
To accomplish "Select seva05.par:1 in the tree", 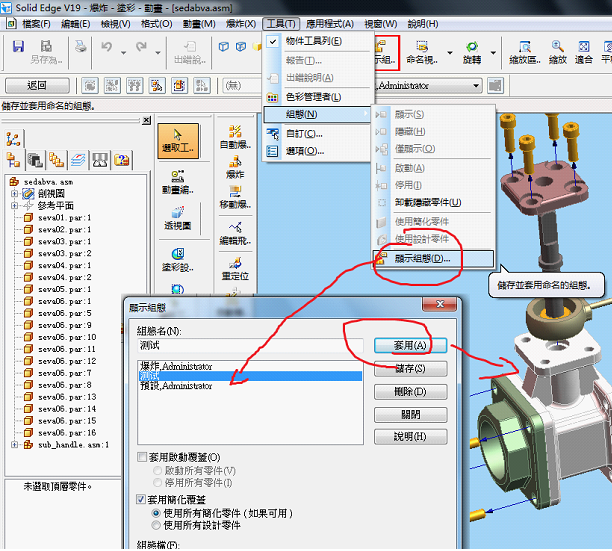I will (64, 290).
